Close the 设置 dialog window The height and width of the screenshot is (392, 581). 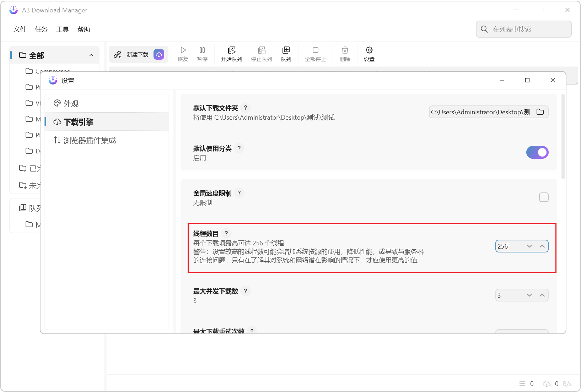553,80
